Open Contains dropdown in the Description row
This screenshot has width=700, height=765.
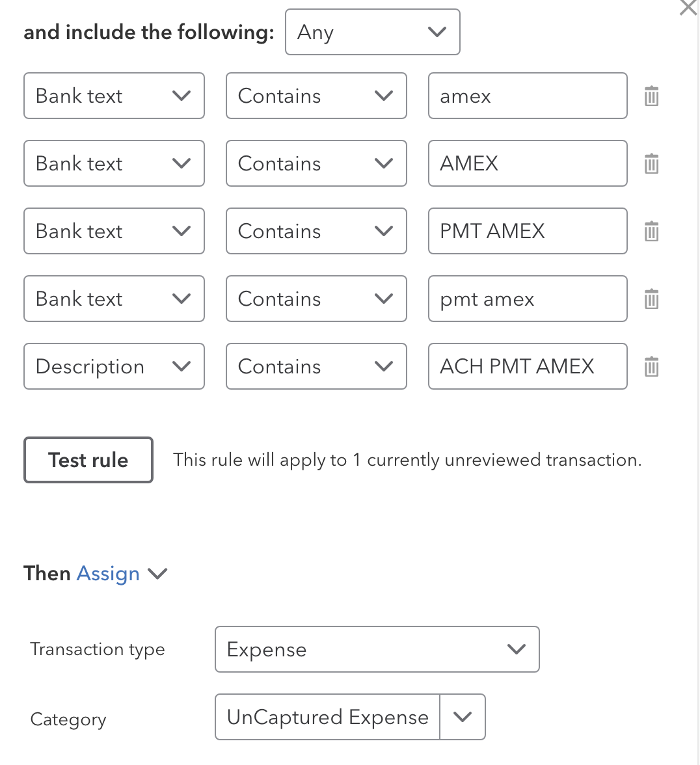pos(316,367)
